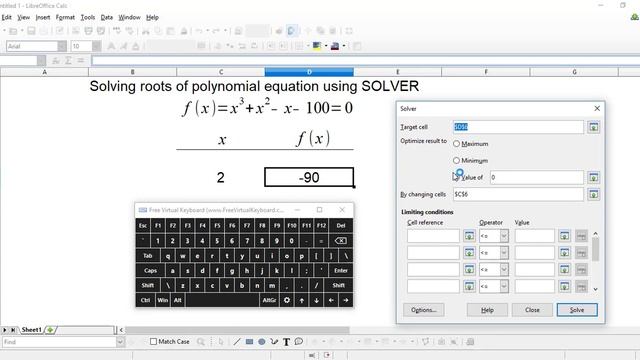This screenshot has width=640, height=360.
Task: Click the limiting conditions scrollbar thumb
Action: point(595,249)
